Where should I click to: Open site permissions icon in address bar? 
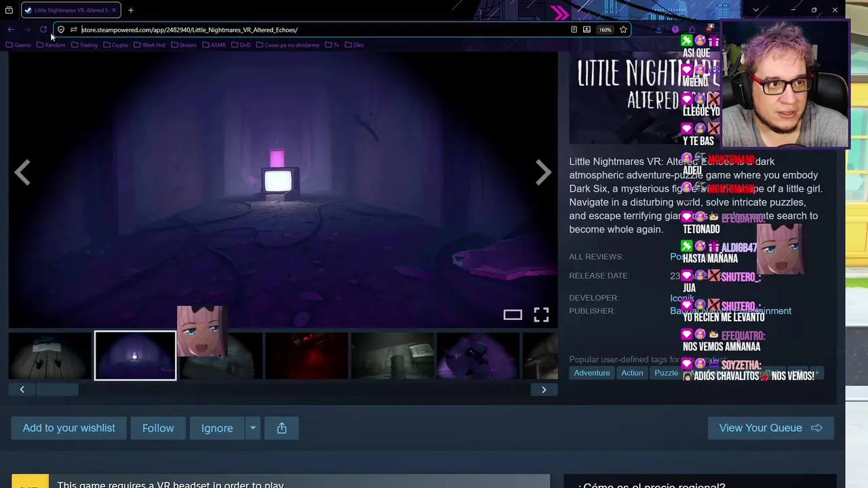pos(73,30)
